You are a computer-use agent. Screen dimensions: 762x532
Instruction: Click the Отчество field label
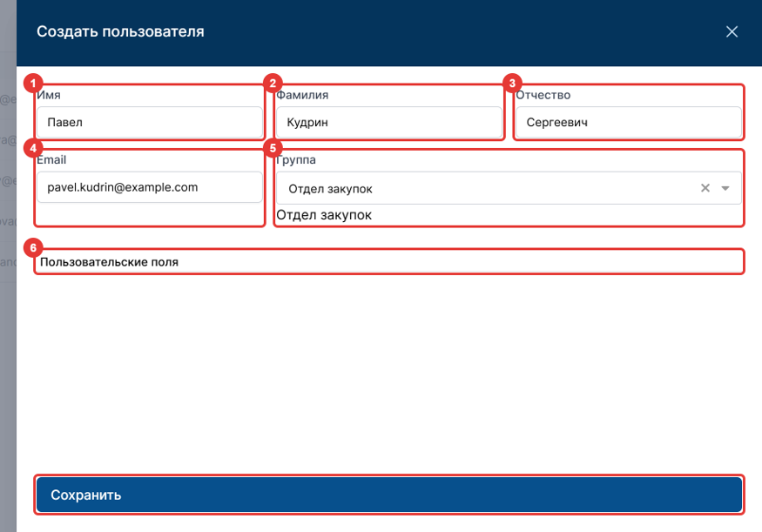tap(543, 95)
